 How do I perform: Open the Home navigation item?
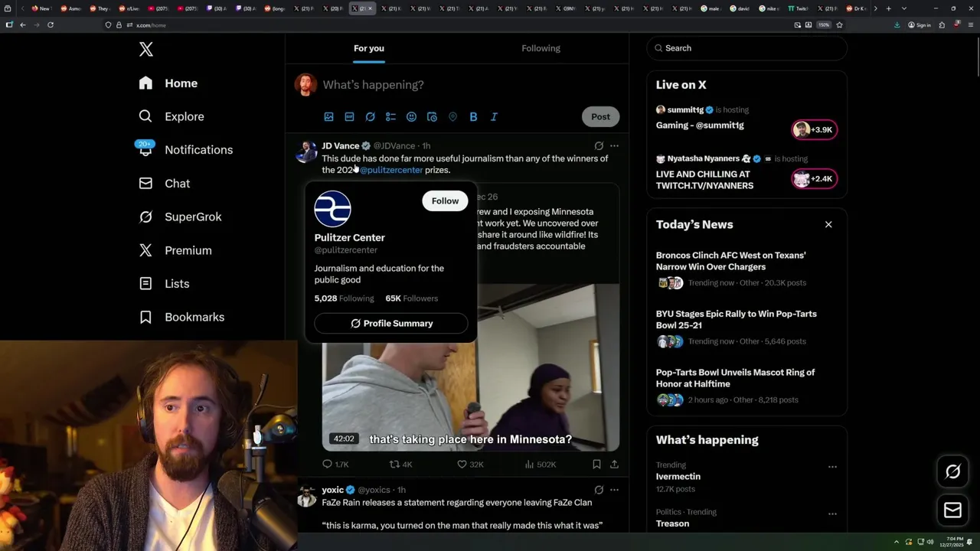pyautogui.click(x=168, y=83)
